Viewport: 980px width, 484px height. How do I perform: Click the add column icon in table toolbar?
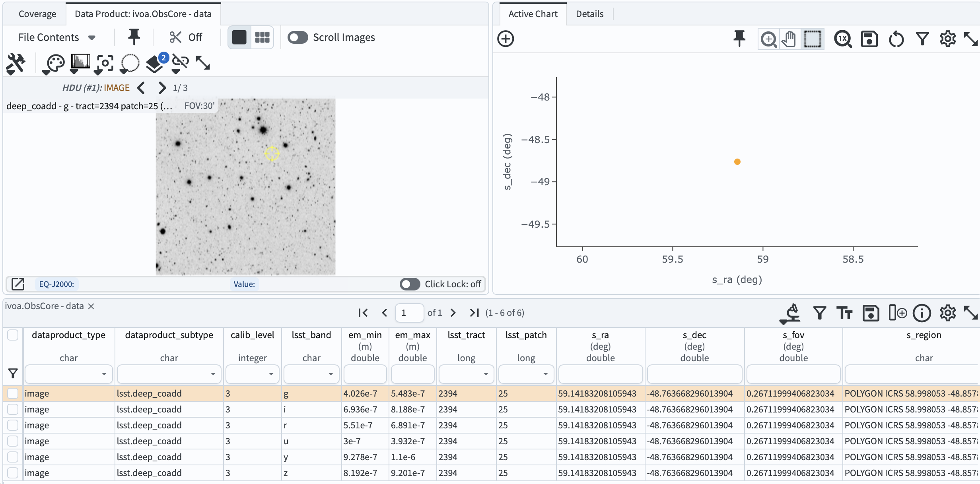click(x=897, y=313)
